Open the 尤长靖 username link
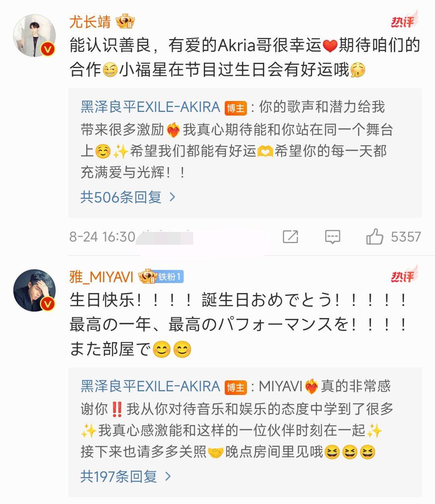 coord(90,22)
